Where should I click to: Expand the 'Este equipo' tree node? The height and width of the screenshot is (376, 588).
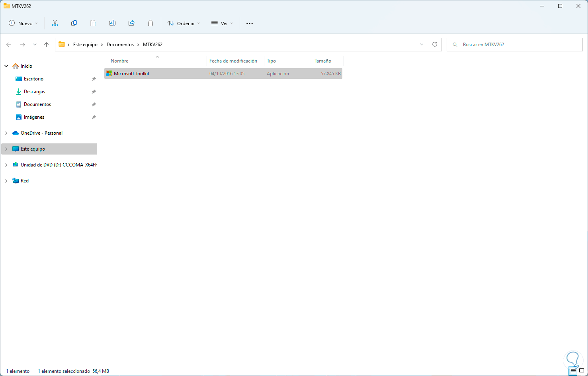point(6,149)
